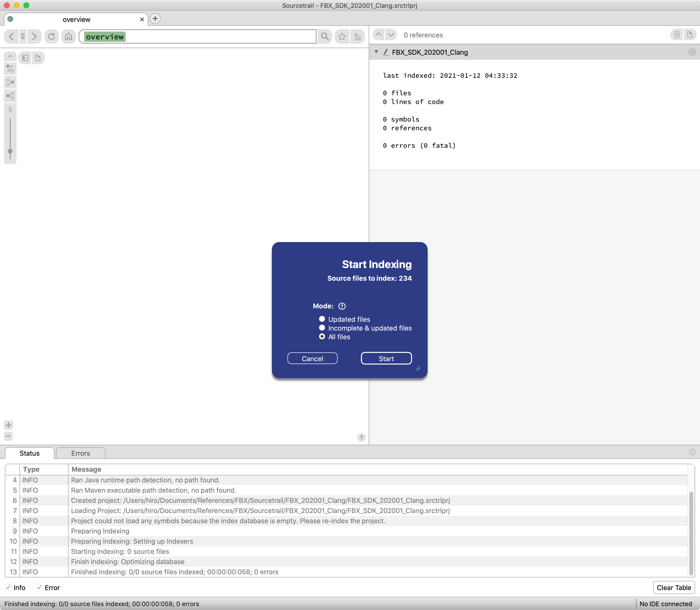Switch to the Errors tab

tap(81, 453)
